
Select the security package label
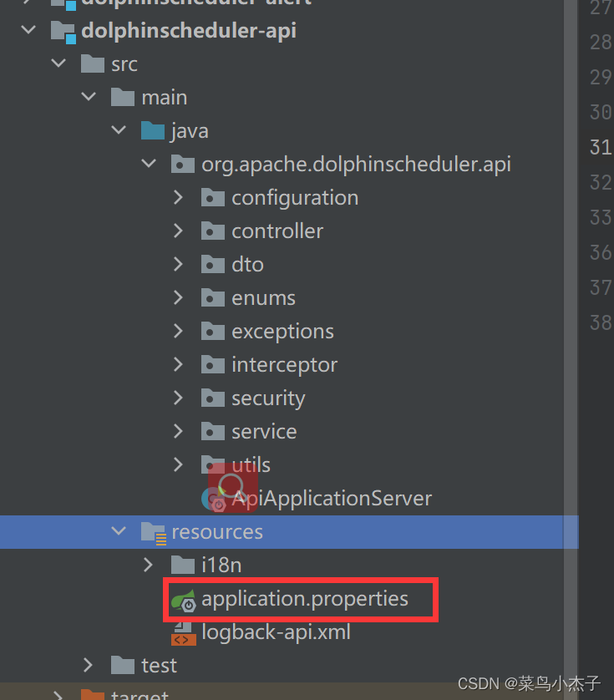pyautogui.click(x=268, y=398)
